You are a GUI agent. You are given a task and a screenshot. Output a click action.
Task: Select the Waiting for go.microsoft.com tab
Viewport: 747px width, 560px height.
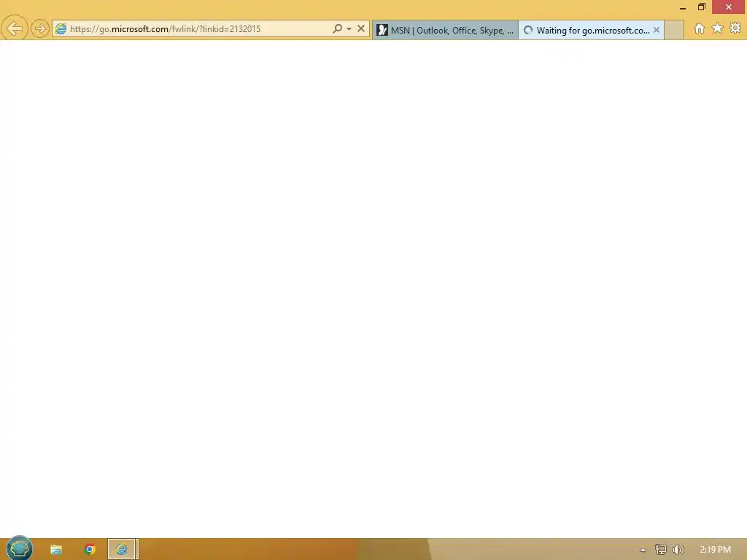pyautogui.click(x=591, y=30)
